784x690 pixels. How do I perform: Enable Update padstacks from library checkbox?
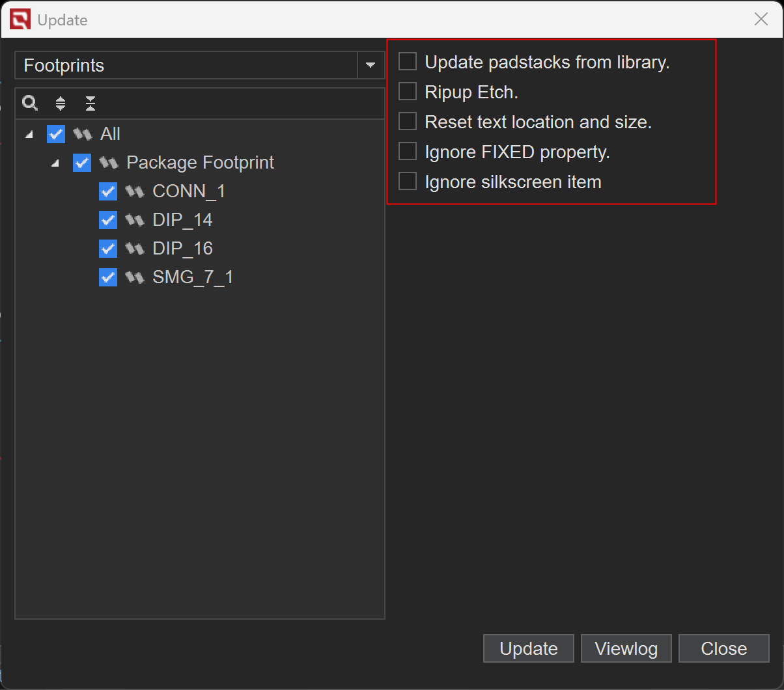408,62
